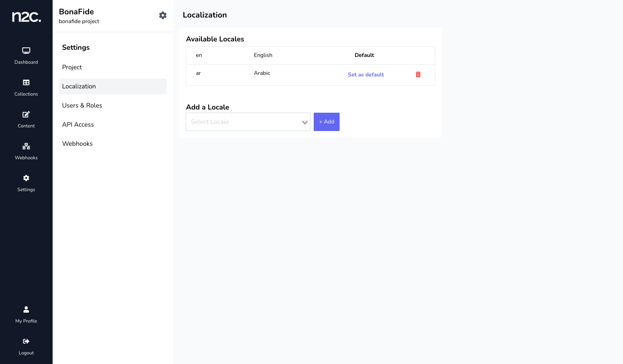This screenshot has width=623, height=364.
Task: Delete the Arabic locale with trash icon
Action: pos(418,74)
